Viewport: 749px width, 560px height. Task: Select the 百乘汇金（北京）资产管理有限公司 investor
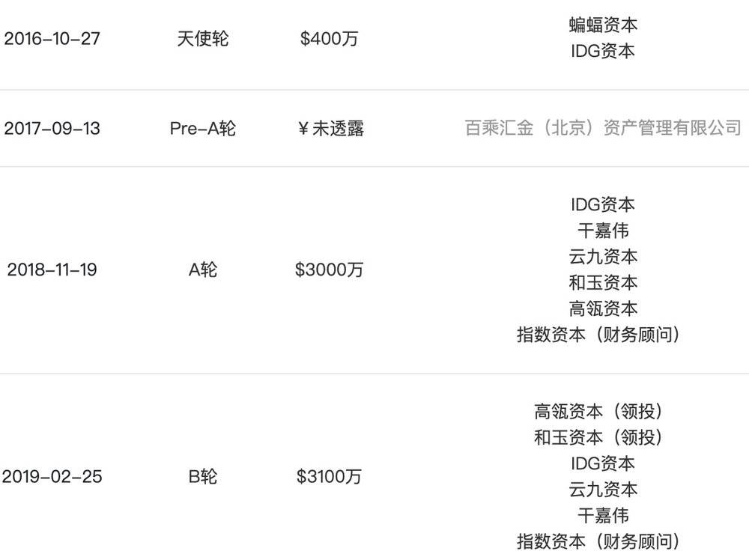(x=603, y=128)
